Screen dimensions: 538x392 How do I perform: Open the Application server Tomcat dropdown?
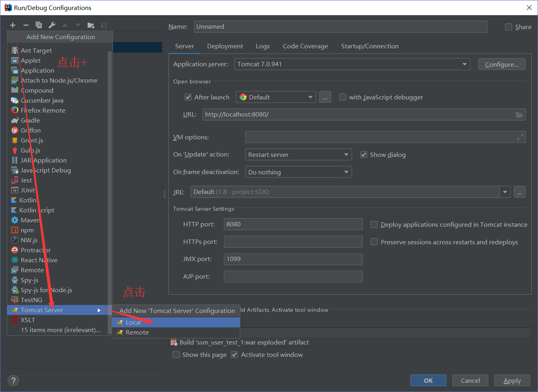(x=352, y=64)
